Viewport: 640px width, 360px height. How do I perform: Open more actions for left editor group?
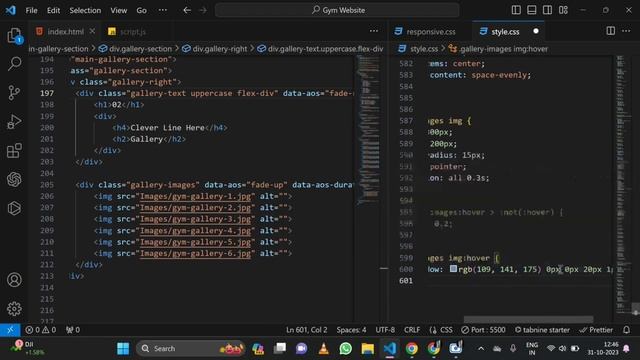pyautogui.click(x=374, y=31)
